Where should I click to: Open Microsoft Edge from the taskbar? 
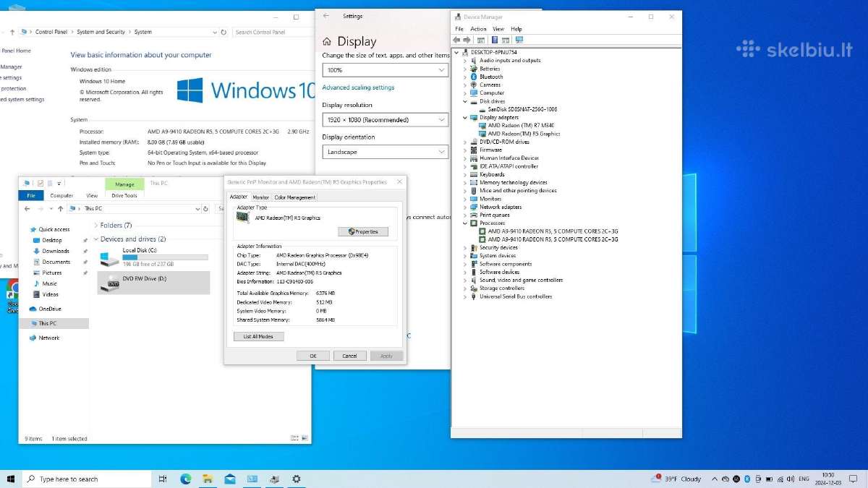click(185, 479)
